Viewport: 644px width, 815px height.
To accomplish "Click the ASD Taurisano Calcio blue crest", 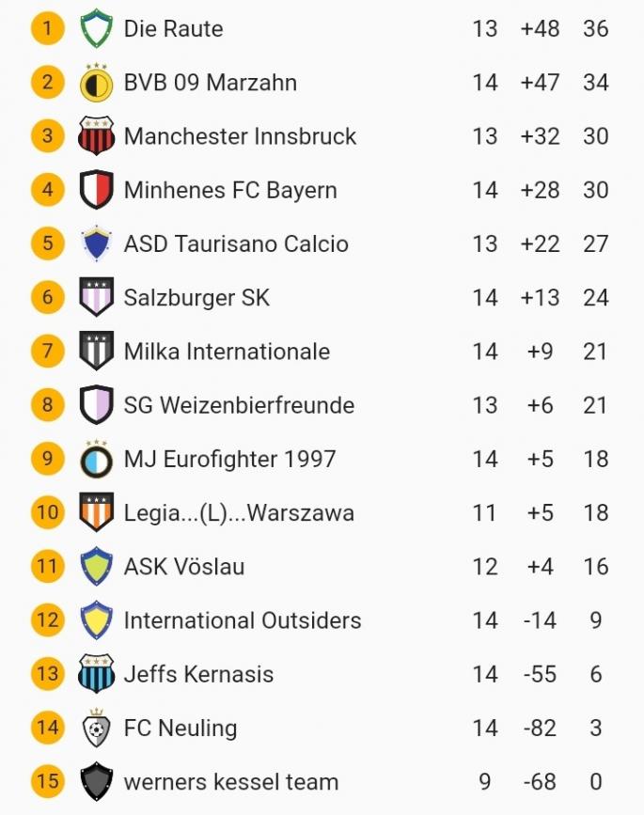I will pos(96,244).
